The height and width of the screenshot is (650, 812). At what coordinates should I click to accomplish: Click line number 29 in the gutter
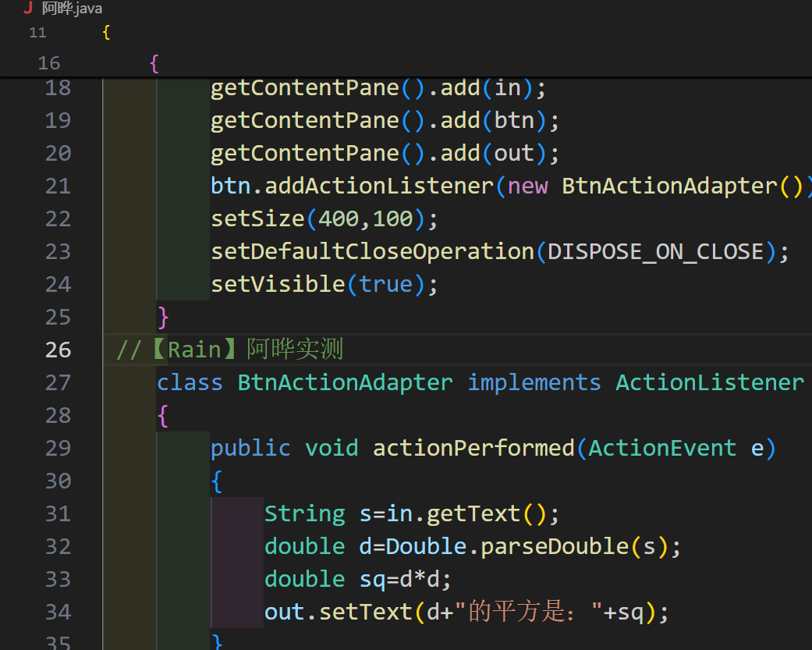58,449
